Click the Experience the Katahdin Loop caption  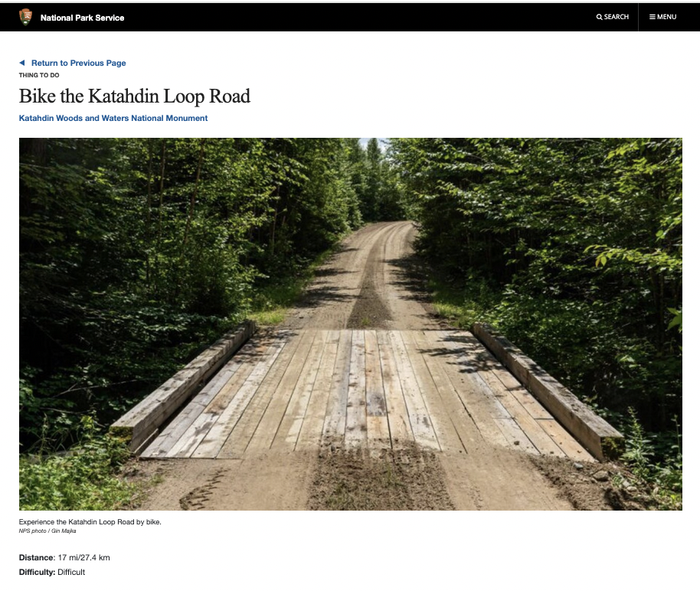point(90,522)
